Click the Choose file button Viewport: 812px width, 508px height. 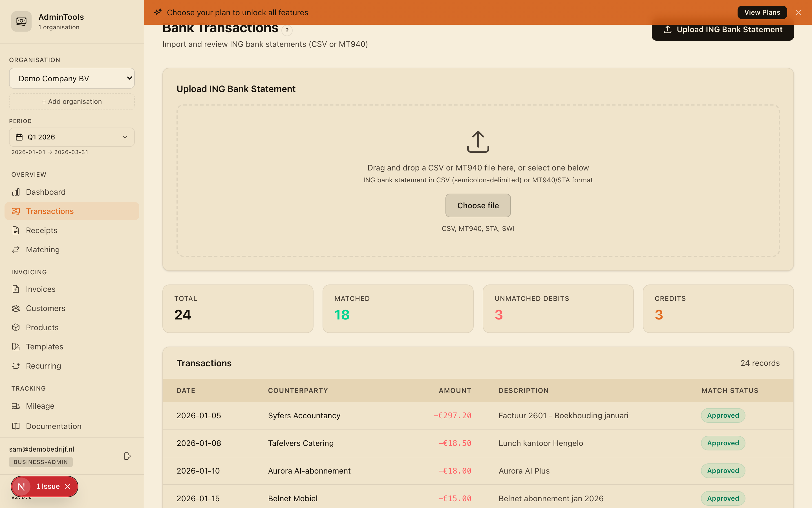(x=478, y=205)
